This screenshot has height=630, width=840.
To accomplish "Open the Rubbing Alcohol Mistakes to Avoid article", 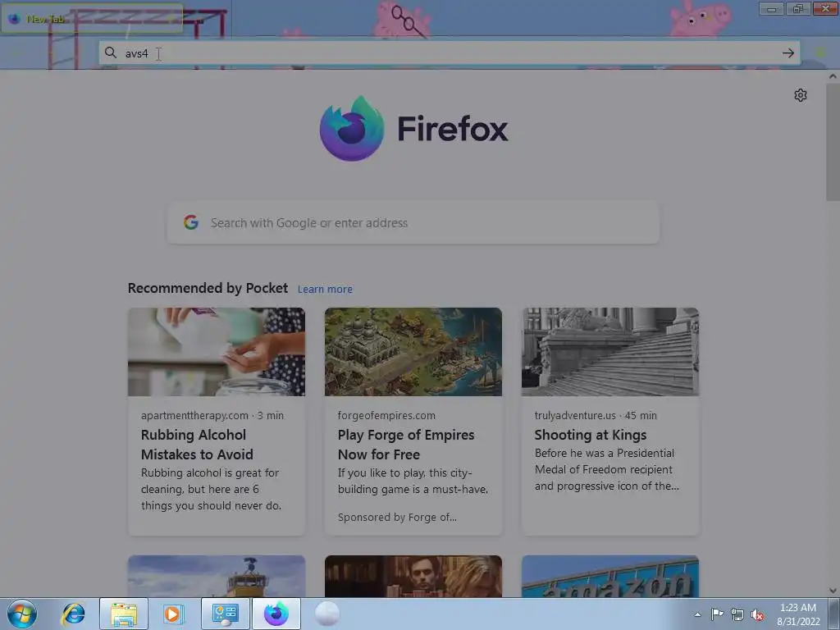I will click(197, 445).
